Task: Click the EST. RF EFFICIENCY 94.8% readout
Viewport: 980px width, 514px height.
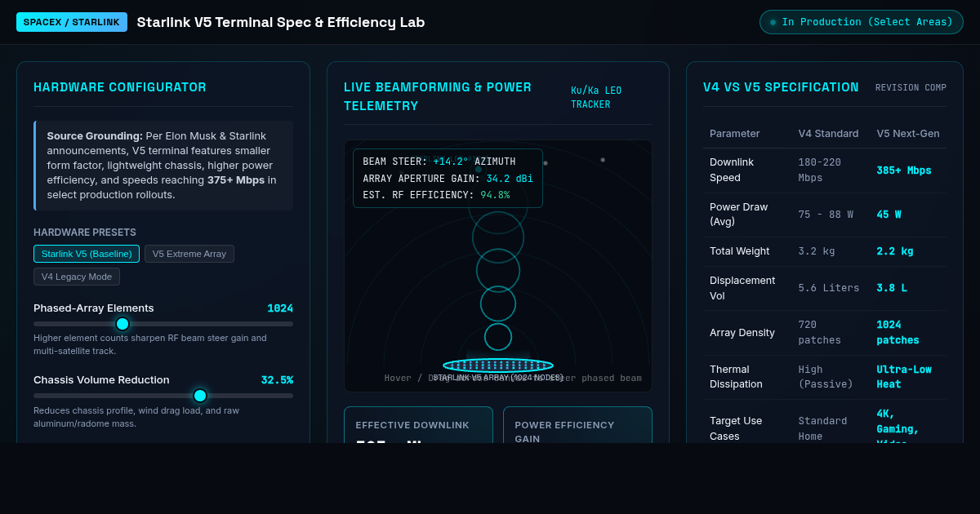Action: click(x=436, y=195)
